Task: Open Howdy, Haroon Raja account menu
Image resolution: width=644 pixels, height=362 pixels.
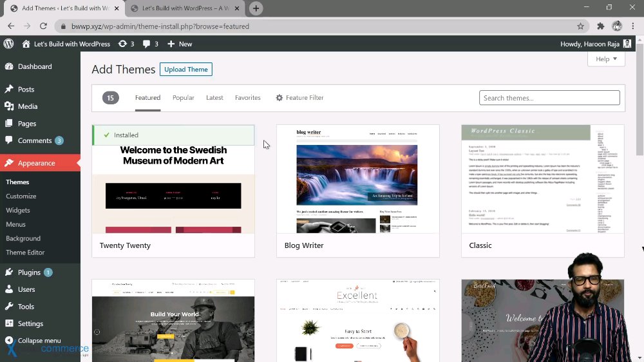Action: (596, 44)
